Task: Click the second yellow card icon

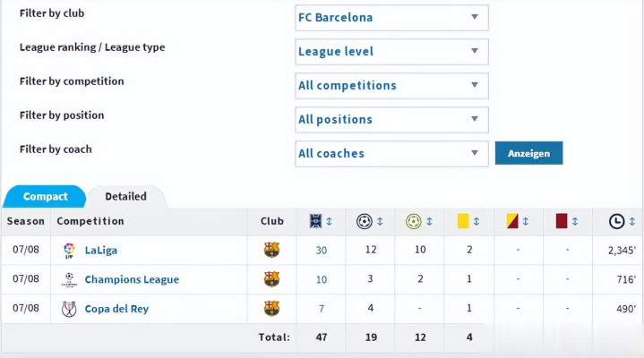Action: [x=513, y=221]
